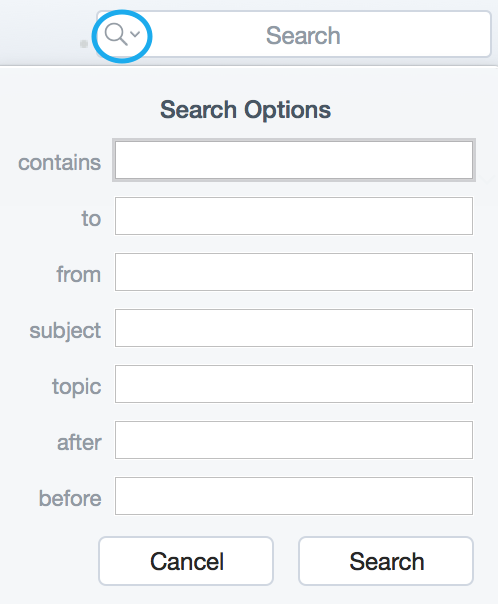This screenshot has height=604, width=498.
Task: Click the before date input field
Action: [x=293, y=496]
